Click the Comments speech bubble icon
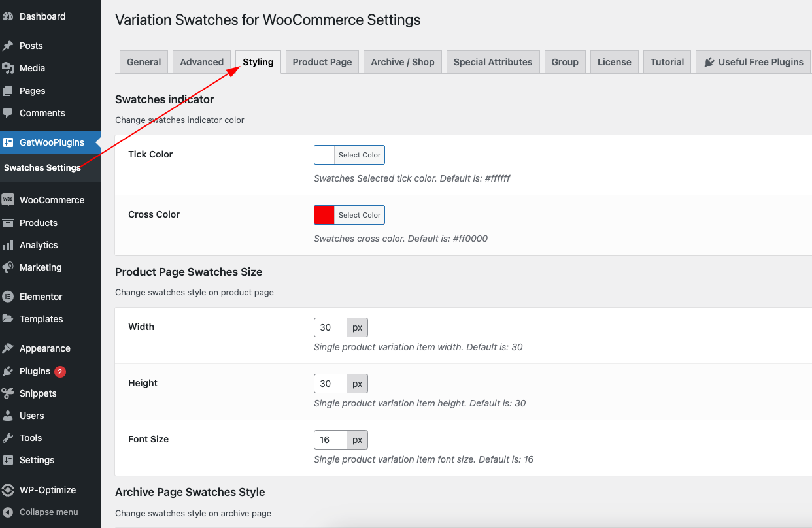Image resolution: width=812 pixels, height=528 pixels. (x=8, y=113)
